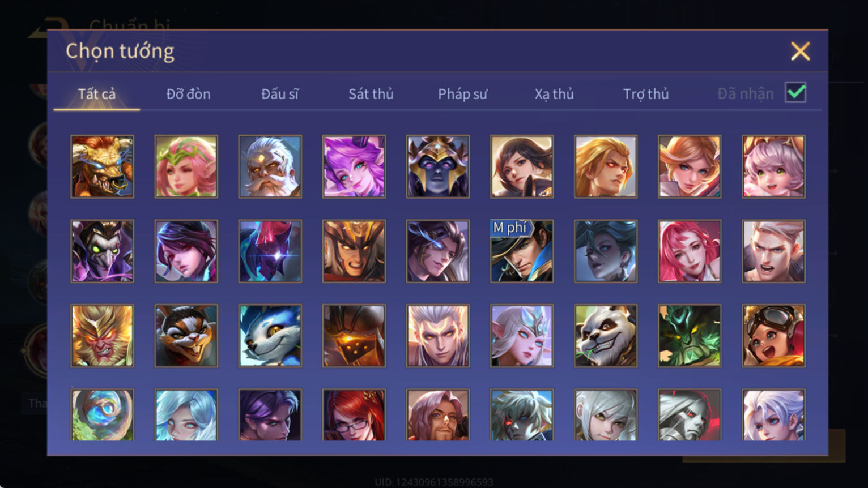Open the 'Sát thủ' tab
This screenshot has width=868, height=488.
click(371, 94)
